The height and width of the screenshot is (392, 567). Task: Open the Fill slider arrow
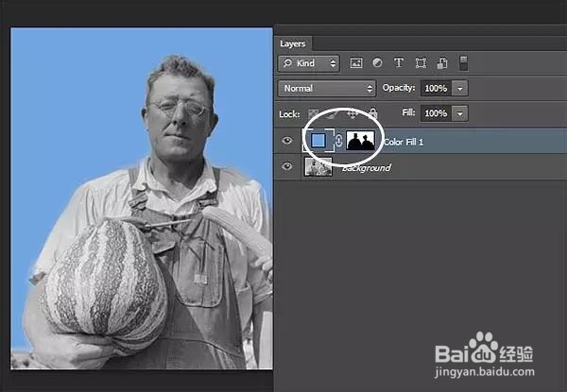[460, 113]
